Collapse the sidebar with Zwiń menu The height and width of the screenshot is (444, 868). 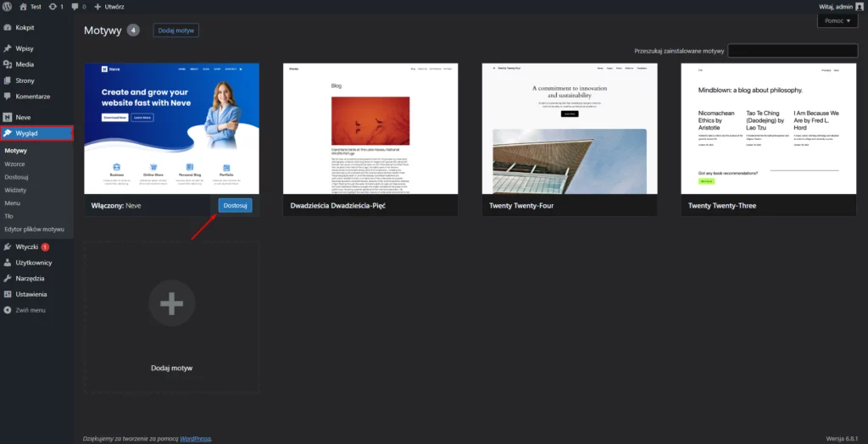(x=30, y=310)
